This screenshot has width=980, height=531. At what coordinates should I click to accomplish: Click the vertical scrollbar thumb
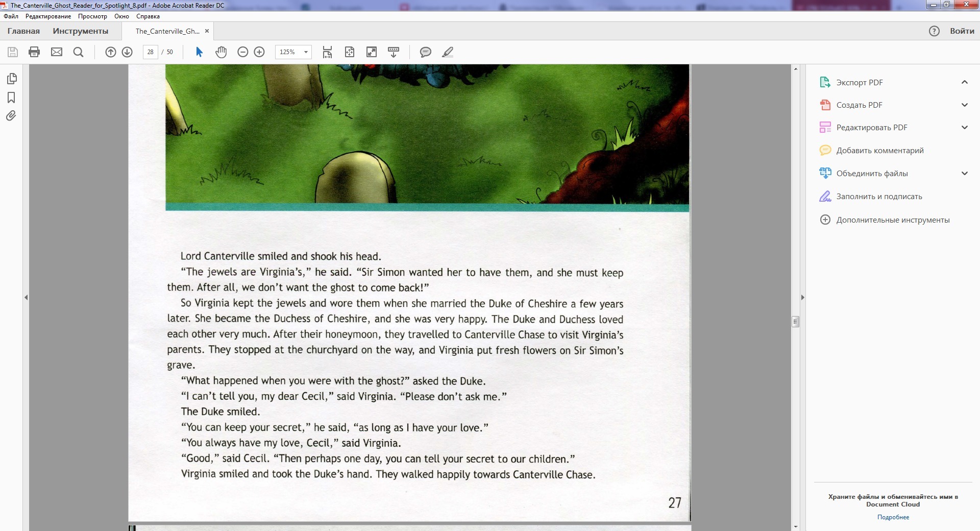pyautogui.click(x=795, y=321)
